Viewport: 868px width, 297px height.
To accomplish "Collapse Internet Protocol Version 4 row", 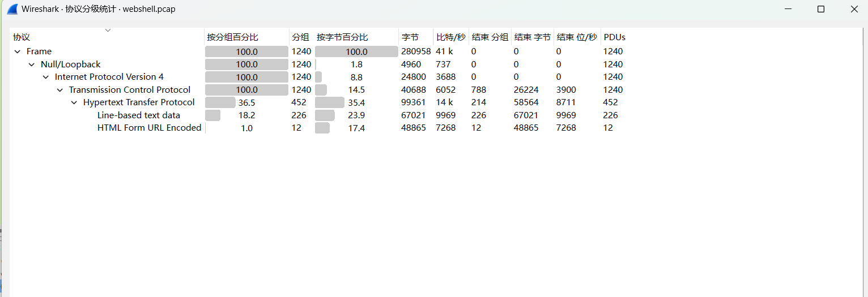I will tap(46, 77).
